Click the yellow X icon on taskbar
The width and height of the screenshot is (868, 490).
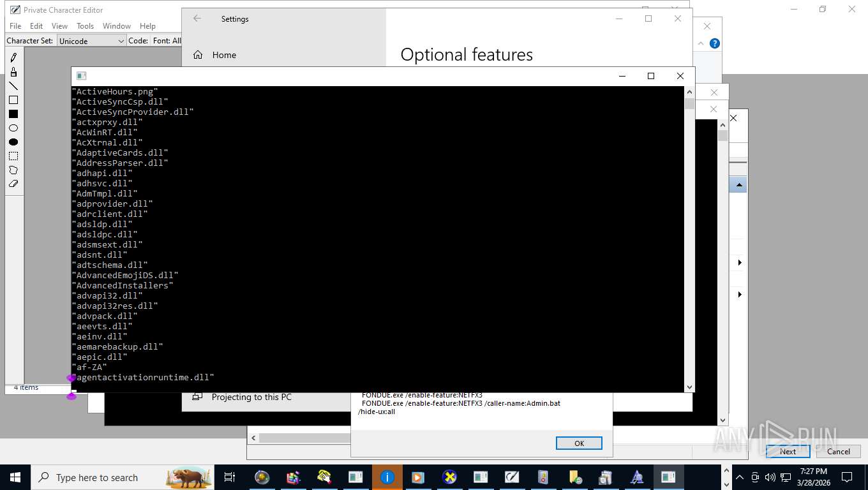[x=450, y=477]
